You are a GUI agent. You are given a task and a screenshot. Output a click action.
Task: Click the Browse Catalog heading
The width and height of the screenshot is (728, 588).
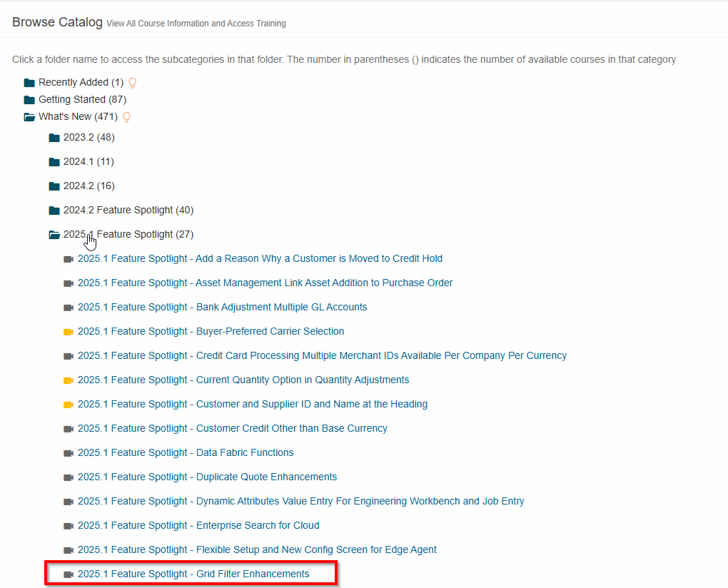point(57,22)
